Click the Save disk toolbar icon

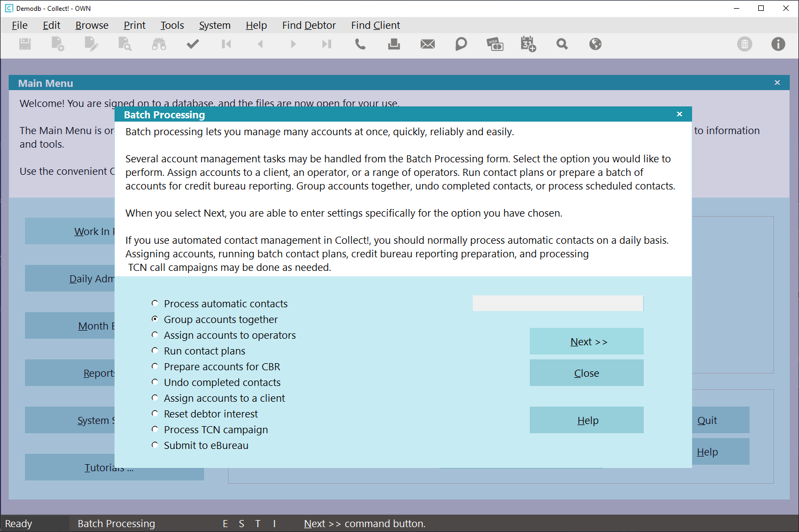pyautogui.click(x=25, y=44)
